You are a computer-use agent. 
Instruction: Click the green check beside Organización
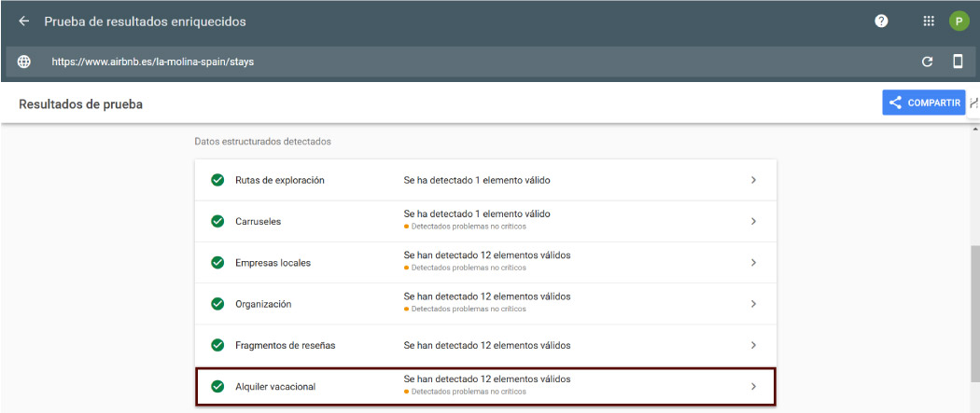(x=217, y=304)
